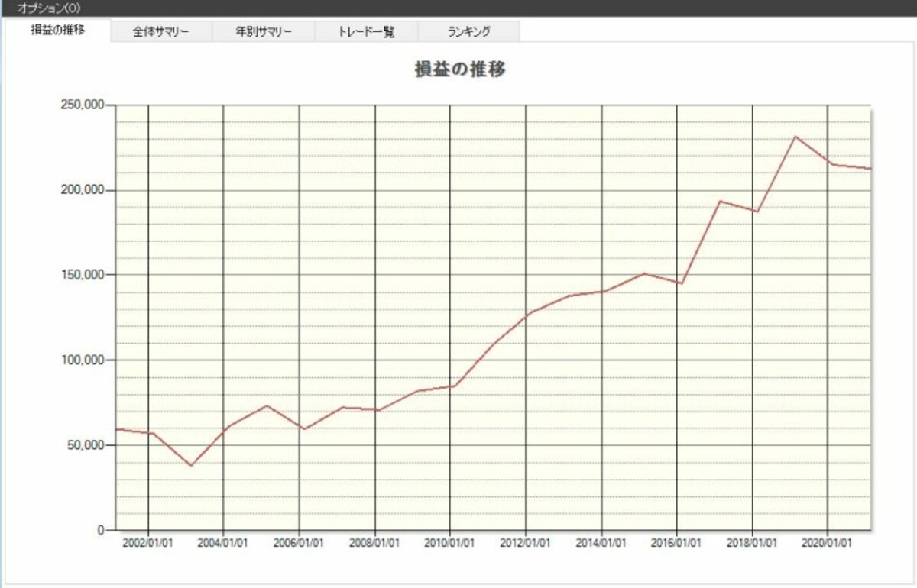Click the 2002/01/01 x-axis label
This screenshot has height=588, width=917.
[x=147, y=541]
